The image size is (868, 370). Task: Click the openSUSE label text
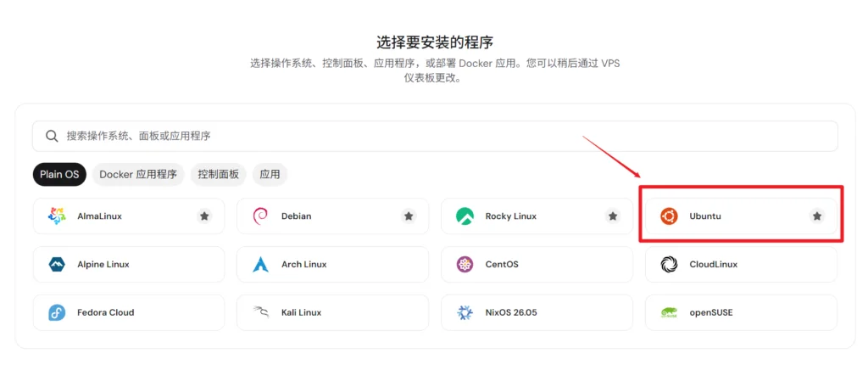point(711,312)
